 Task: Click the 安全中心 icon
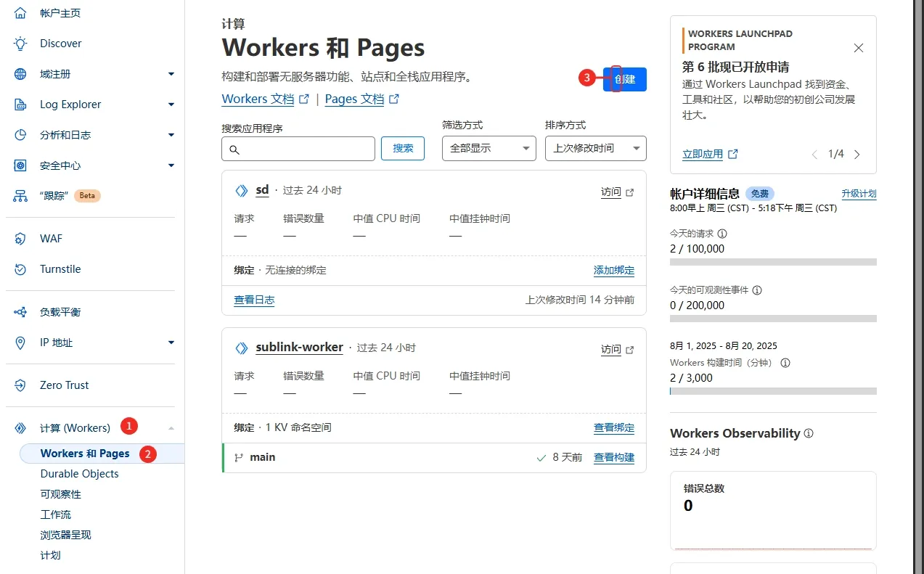(20, 165)
